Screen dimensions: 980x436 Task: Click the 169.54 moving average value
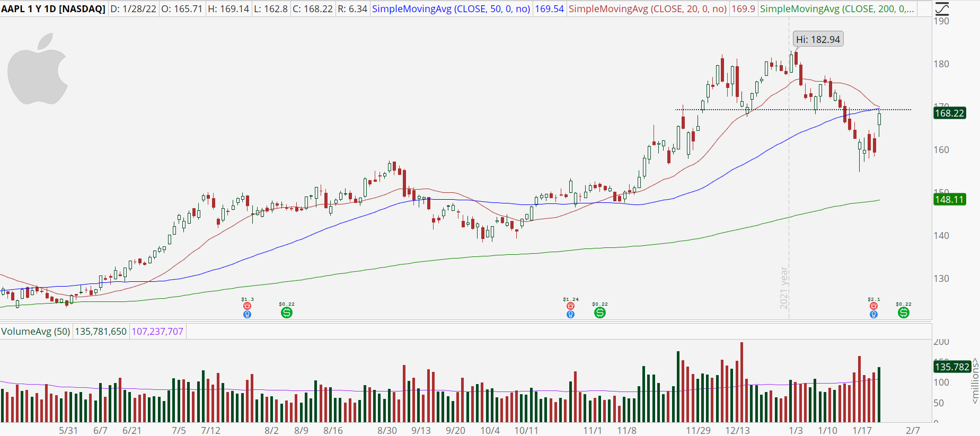[x=549, y=9]
